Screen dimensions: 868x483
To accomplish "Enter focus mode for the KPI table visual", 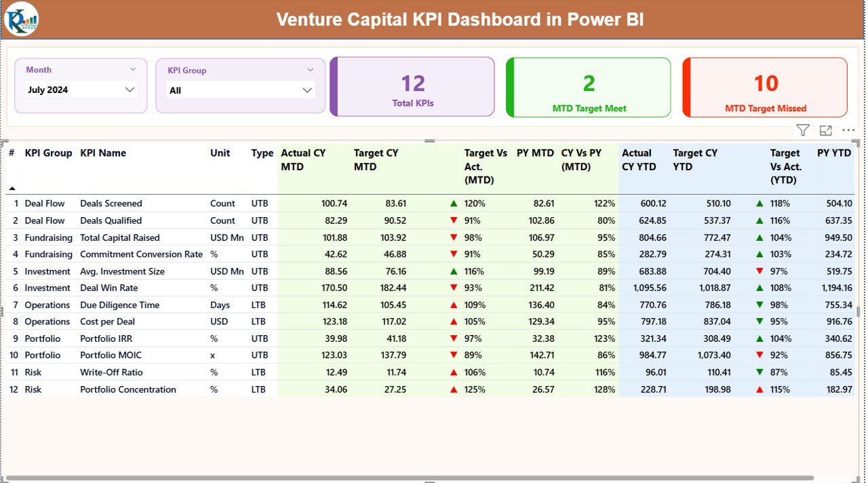I will (x=825, y=130).
